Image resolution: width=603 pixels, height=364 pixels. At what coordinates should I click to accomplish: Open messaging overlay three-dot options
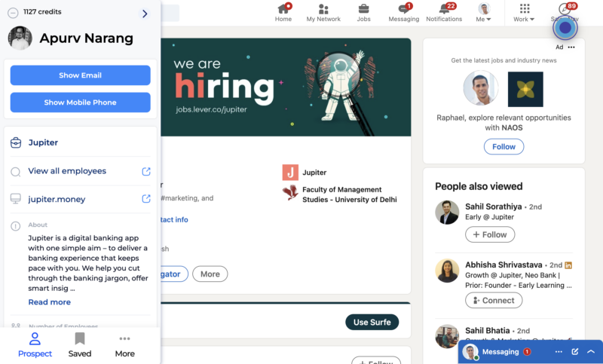(559, 352)
